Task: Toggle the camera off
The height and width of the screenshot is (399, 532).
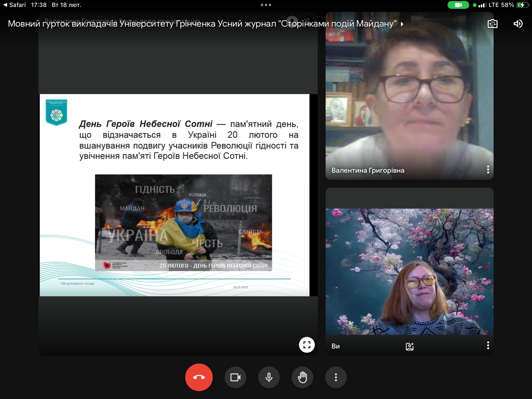Action: (235, 377)
